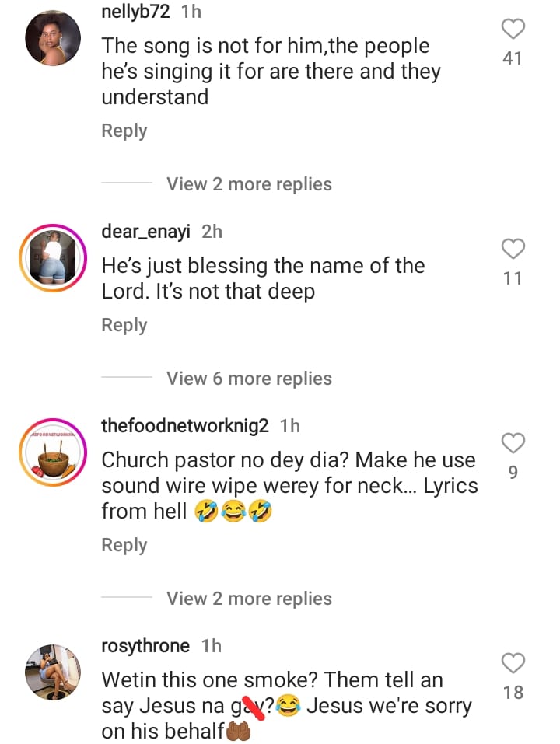Viewport: 560px width, 744px height.
Task: Like rosythrone's comment with the heart
Action: [x=513, y=664]
